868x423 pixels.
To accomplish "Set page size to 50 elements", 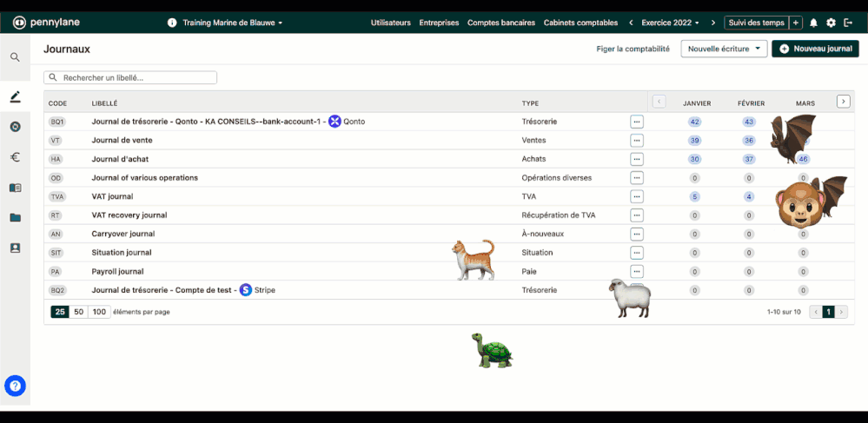I will tap(79, 312).
